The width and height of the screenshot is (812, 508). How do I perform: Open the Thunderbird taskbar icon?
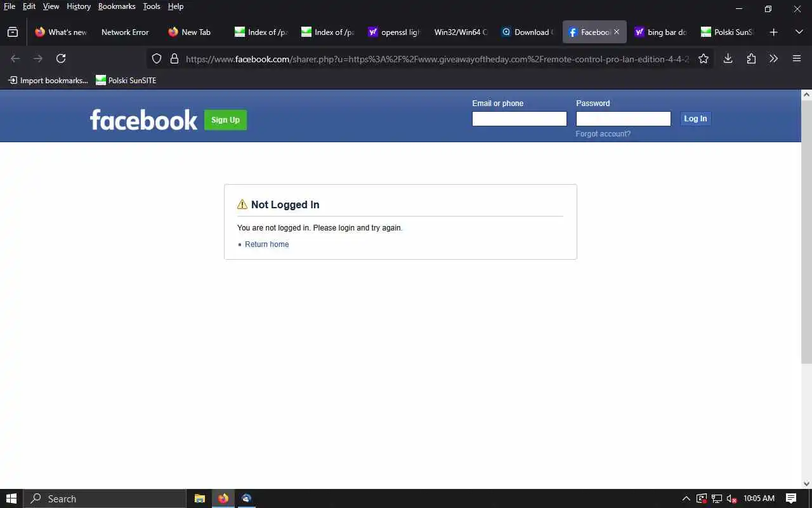click(247, 498)
